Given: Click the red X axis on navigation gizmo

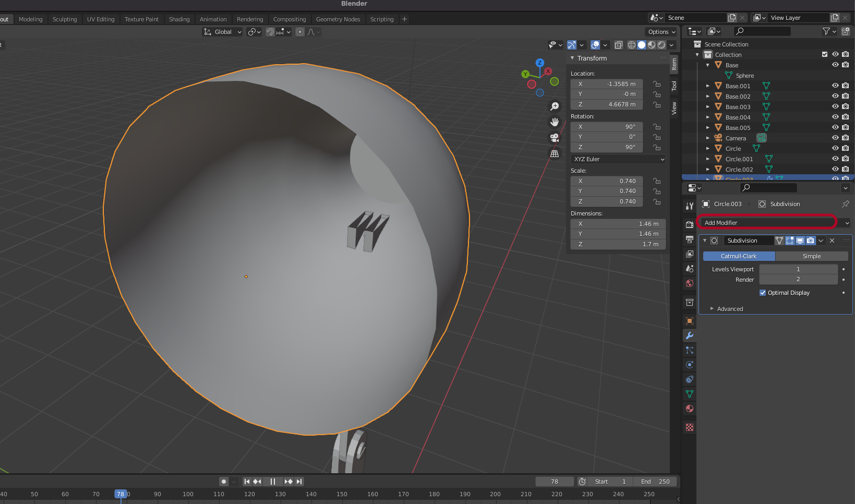Looking at the screenshot, I should [x=548, y=71].
